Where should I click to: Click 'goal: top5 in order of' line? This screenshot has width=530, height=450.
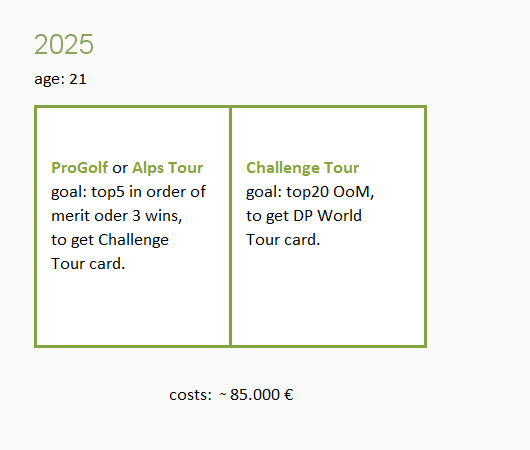128,192
